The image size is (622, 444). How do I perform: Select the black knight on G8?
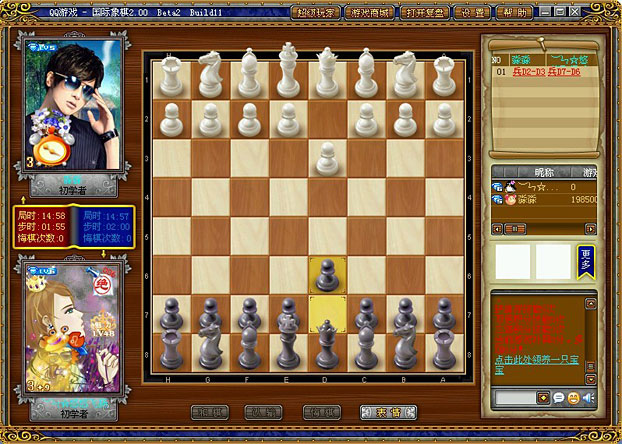coord(210,346)
